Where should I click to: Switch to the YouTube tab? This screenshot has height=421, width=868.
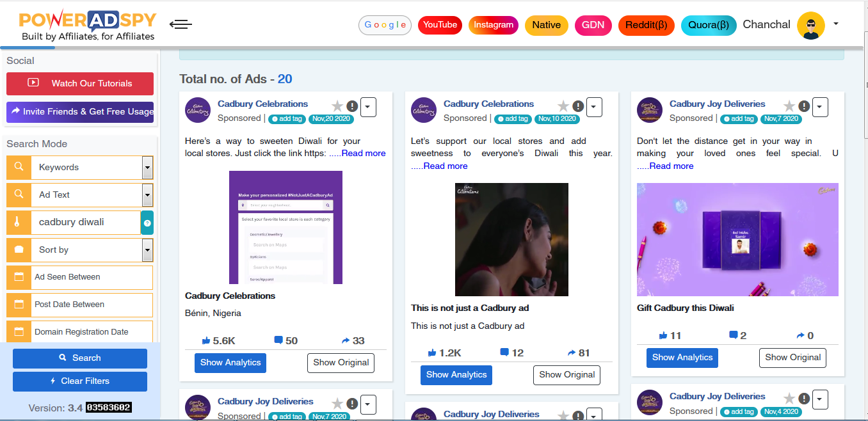coord(440,25)
